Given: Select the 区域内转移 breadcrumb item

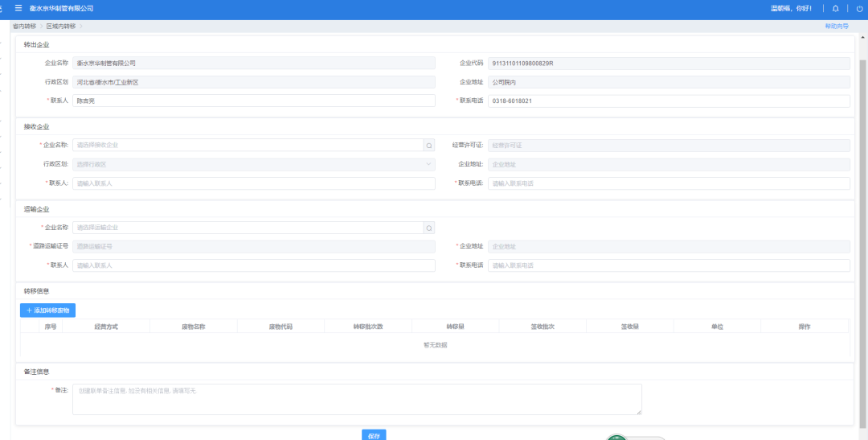Looking at the screenshot, I should click(x=61, y=27).
